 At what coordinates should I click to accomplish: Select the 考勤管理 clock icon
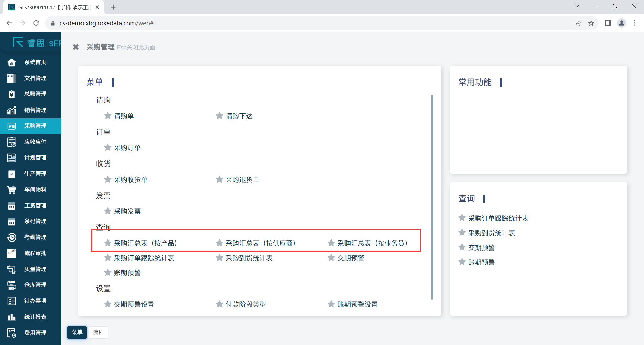click(12, 237)
